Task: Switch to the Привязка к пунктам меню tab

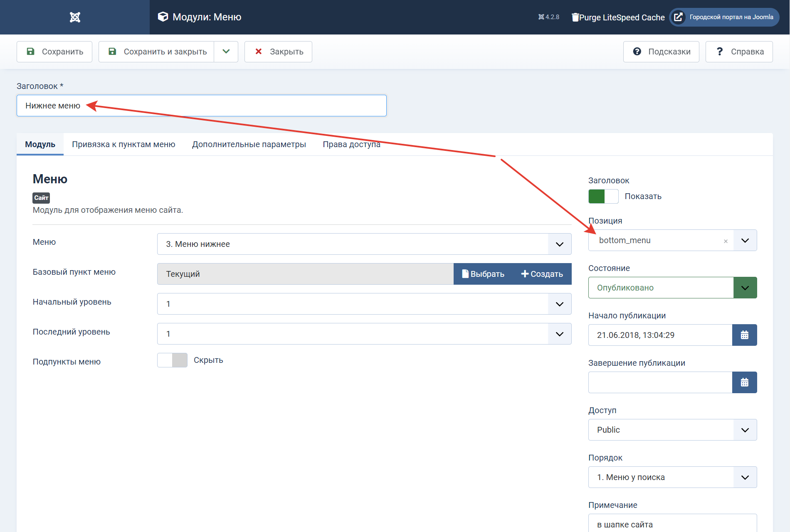Action: point(123,144)
